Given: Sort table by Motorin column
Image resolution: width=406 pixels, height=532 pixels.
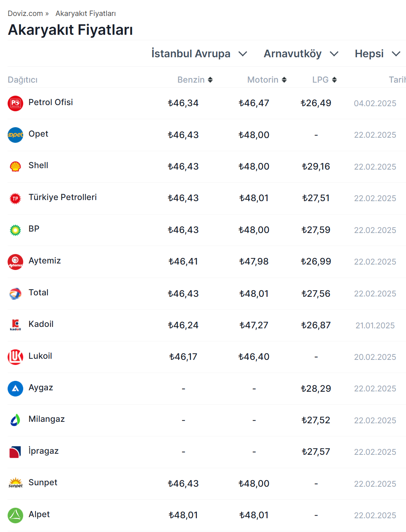Looking at the screenshot, I should (267, 80).
